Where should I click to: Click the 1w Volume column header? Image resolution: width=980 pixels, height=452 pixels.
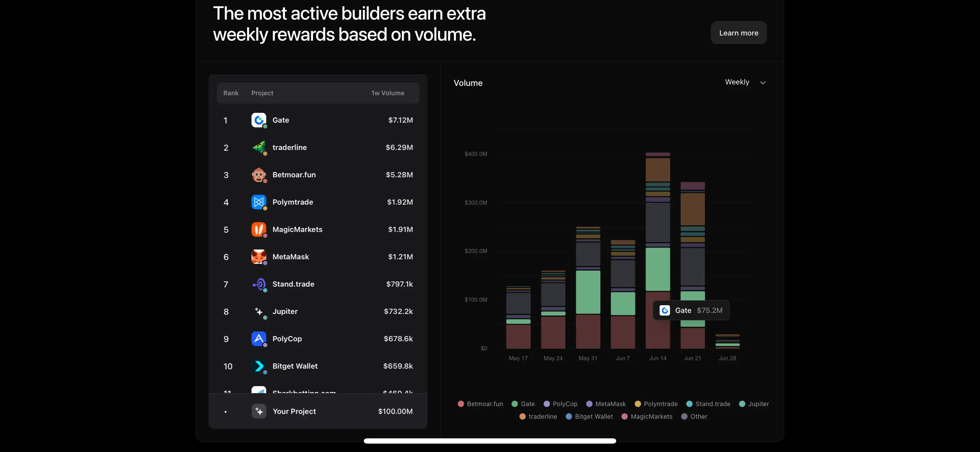tap(388, 93)
